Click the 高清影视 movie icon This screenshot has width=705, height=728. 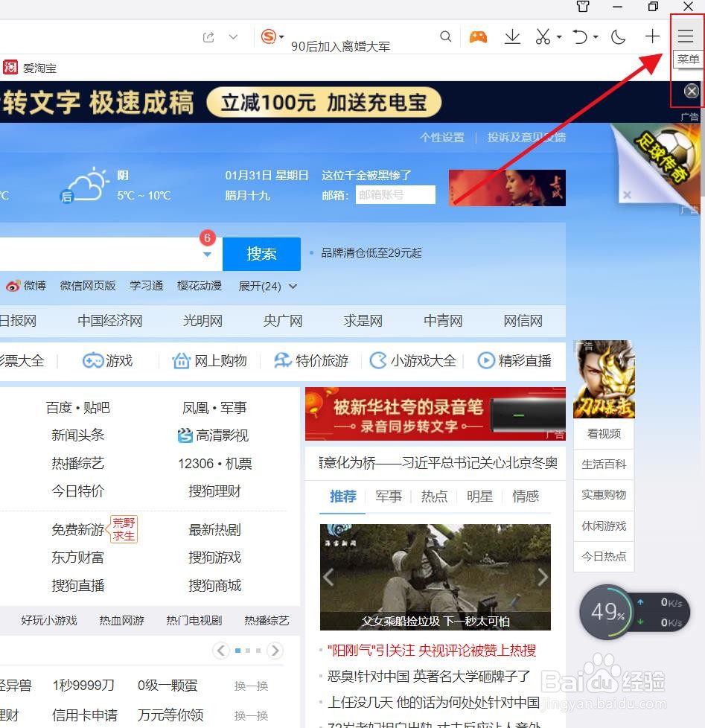[185, 435]
